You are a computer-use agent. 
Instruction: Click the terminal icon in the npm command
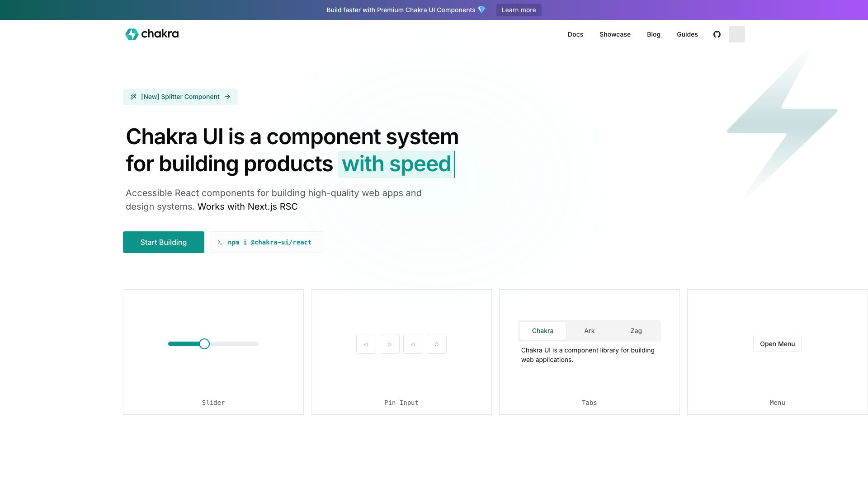(220, 242)
